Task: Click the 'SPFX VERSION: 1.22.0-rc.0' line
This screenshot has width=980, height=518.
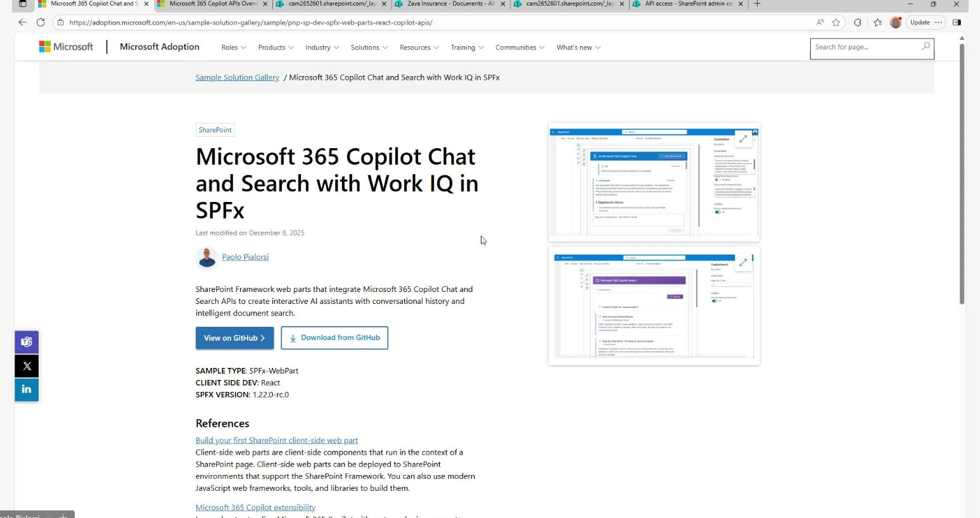Action: (x=242, y=395)
